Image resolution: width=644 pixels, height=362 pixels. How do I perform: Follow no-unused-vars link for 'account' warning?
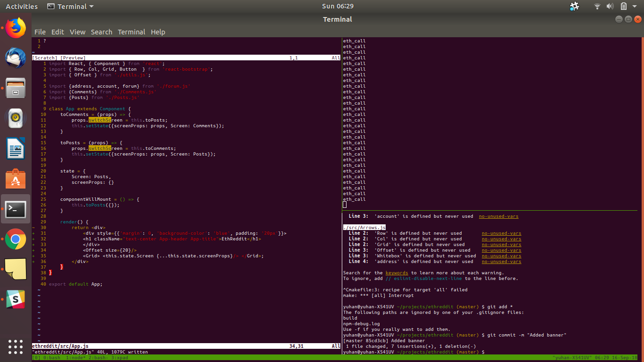498,216
